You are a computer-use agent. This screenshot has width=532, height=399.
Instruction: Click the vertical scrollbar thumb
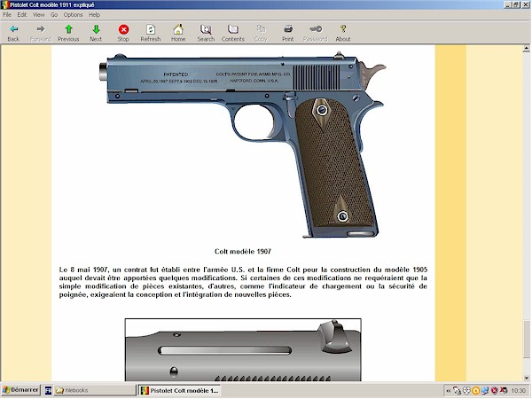click(x=526, y=340)
